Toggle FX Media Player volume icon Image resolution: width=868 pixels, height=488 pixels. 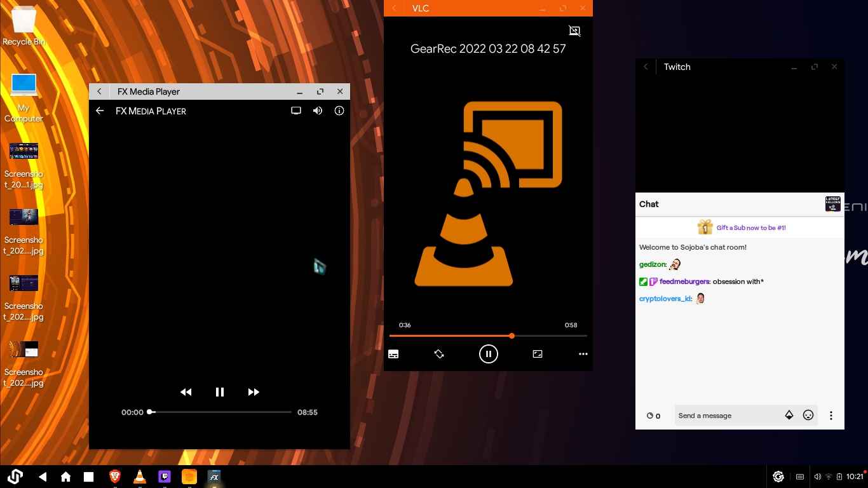(x=318, y=111)
